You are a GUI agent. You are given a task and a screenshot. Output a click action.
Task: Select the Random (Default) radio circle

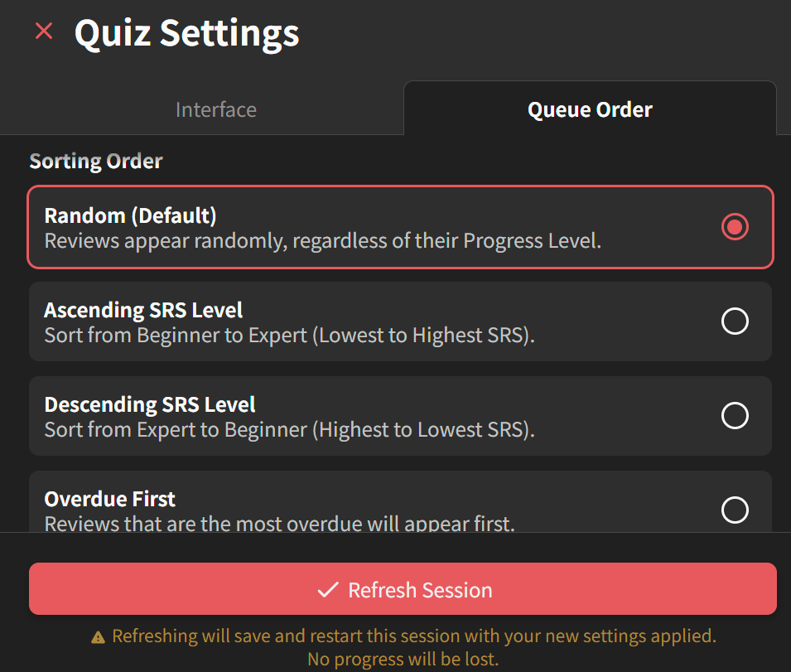pyautogui.click(x=735, y=226)
